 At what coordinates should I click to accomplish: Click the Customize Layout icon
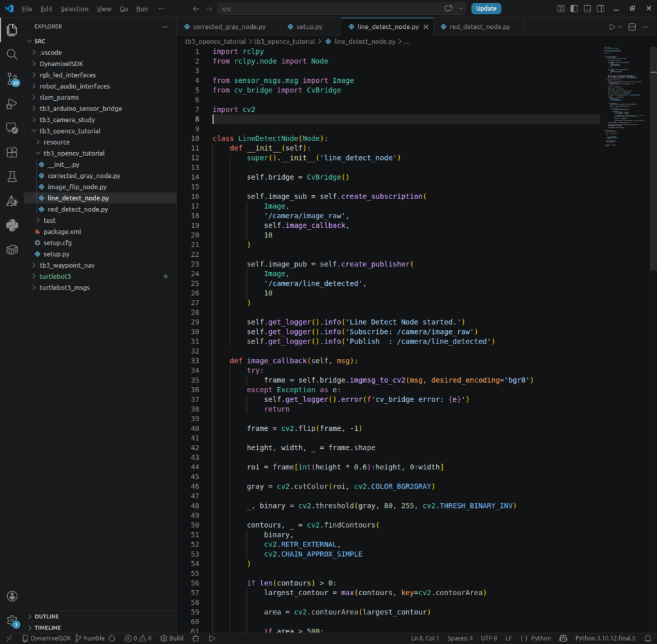point(561,9)
